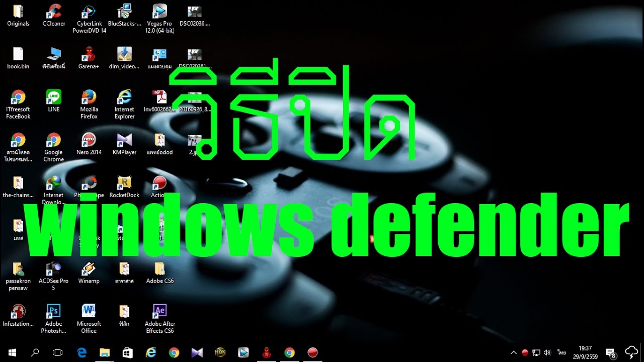This screenshot has width=644, height=362.
Task: Select the DSC02036 image file thumbnail
Action: pos(194,15)
